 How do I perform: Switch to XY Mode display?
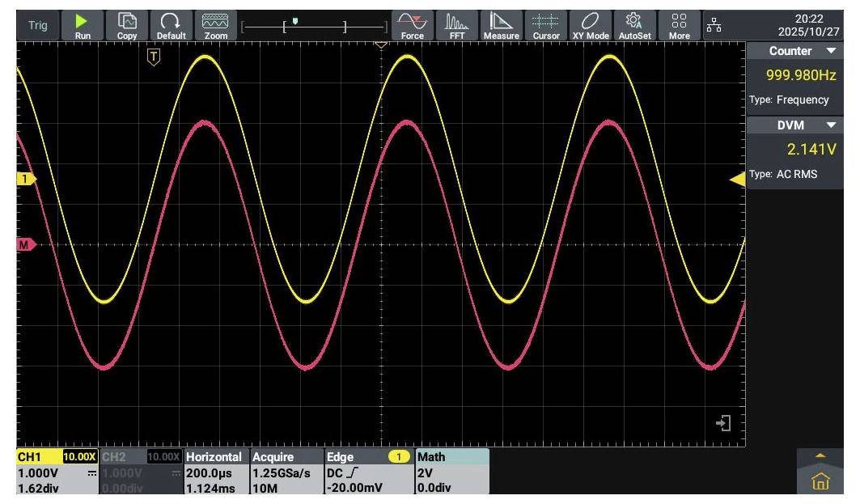[591, 25]
